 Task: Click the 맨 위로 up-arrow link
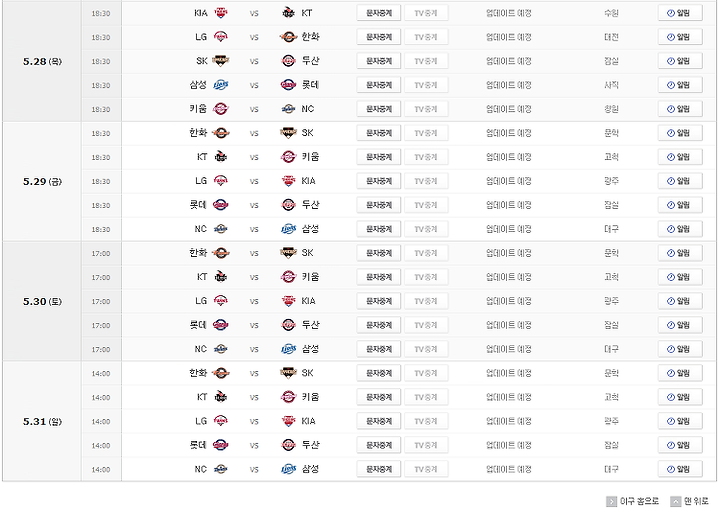(x=689, y=501)
